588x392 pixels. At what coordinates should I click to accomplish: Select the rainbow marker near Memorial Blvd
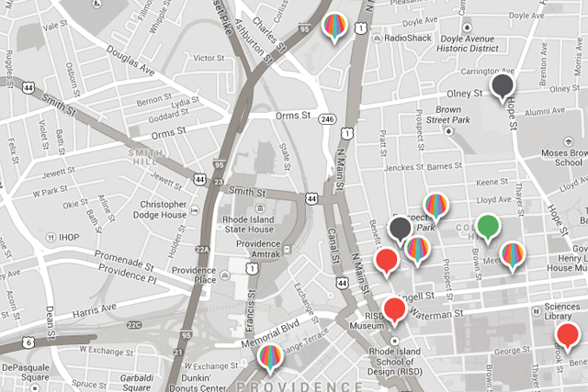(x=269, y=356)
